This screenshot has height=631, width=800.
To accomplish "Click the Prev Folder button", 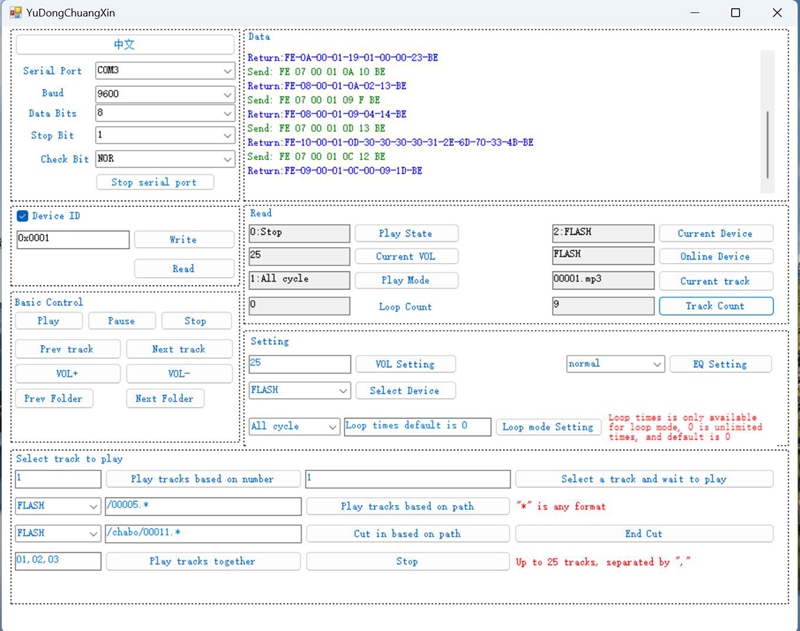I will click(54, 398).
